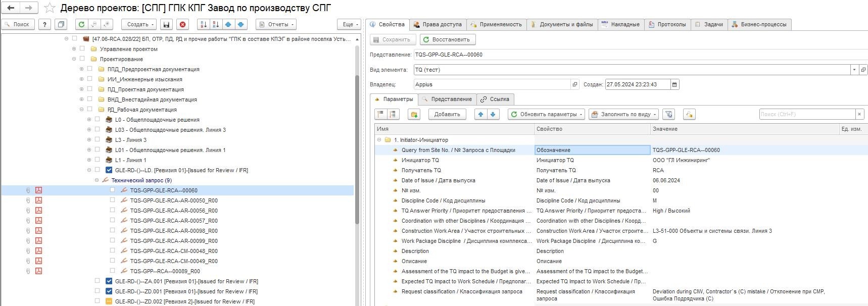868x306 pixels.
Task: Click the PDF icon beside TQS-GPP-GLE-RCA-AR-00050_R00
Action: pos(38,200)
